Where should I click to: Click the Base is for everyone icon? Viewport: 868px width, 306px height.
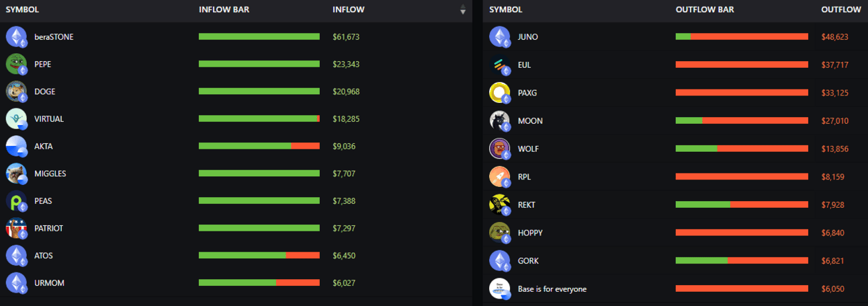(x=501, y=289)
